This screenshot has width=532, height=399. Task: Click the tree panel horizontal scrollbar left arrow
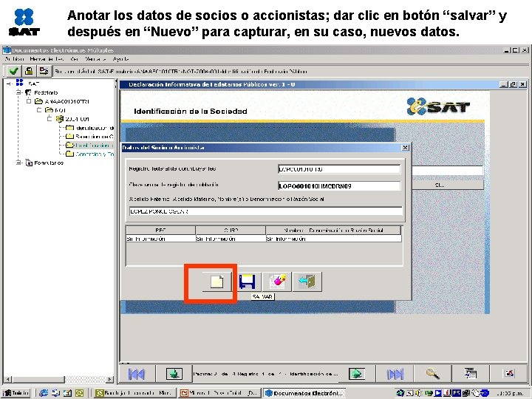coord(8,379)
